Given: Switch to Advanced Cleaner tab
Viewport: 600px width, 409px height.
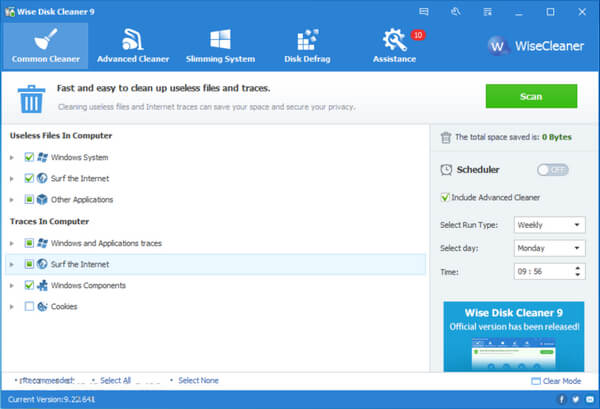Looking at the screenshot, I should click(133, 46).
